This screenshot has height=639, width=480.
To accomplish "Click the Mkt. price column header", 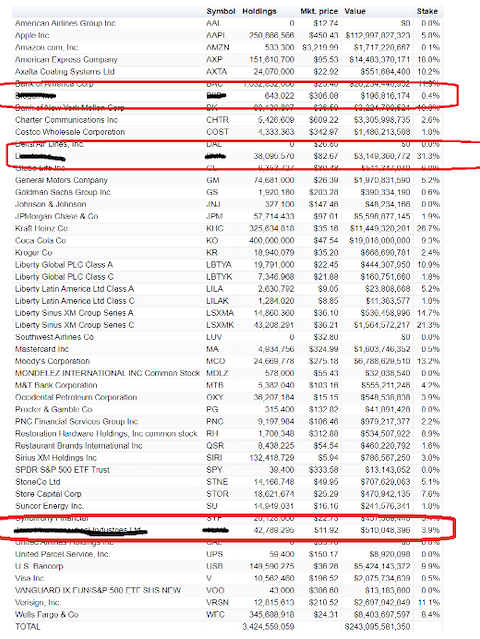I will coord(319,11).
